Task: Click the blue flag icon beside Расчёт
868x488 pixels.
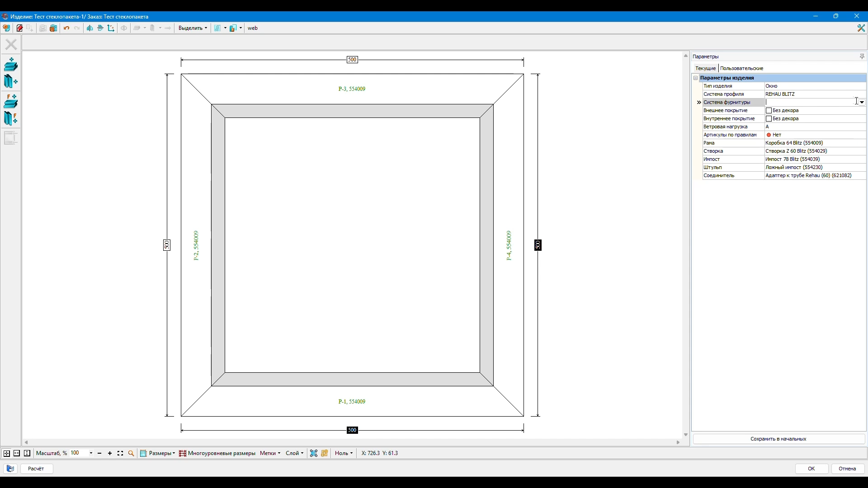Action: [x=10, y=469]
